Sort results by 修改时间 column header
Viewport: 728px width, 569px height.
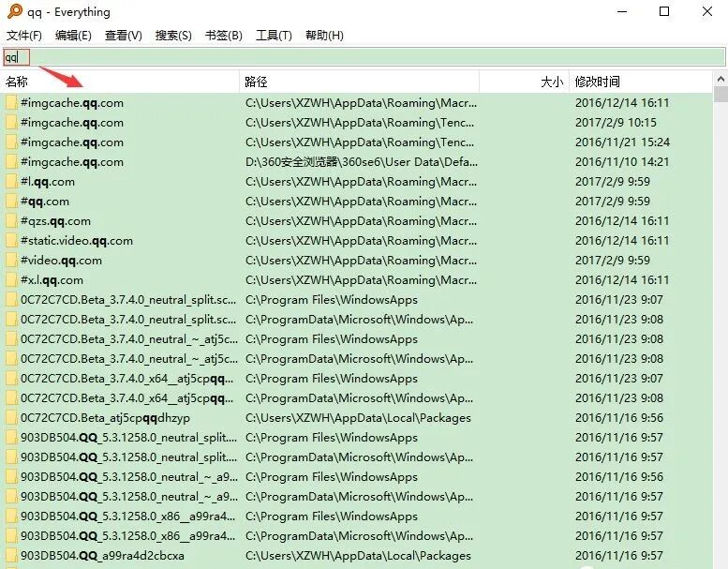[x=641, y=82]
